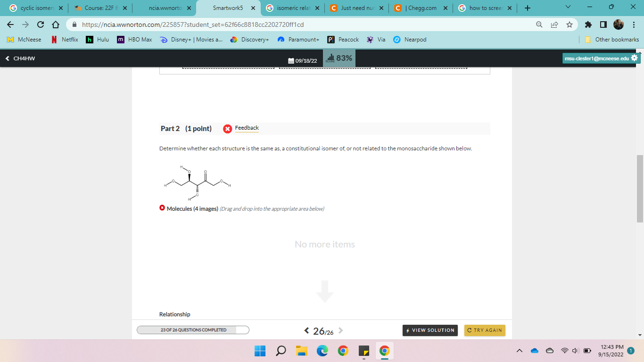
Task: Open the Feedback link in Part 2
Action: 247,128
